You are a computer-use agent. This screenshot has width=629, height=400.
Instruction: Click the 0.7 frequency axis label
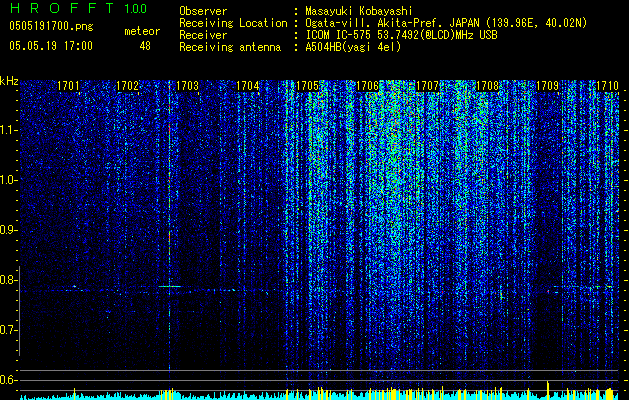[x=7, y=330]
